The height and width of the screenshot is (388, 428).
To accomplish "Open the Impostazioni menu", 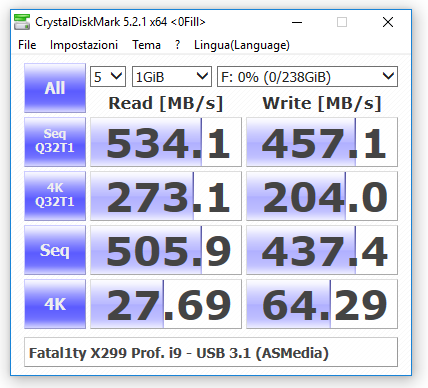I will pos(84,45).
